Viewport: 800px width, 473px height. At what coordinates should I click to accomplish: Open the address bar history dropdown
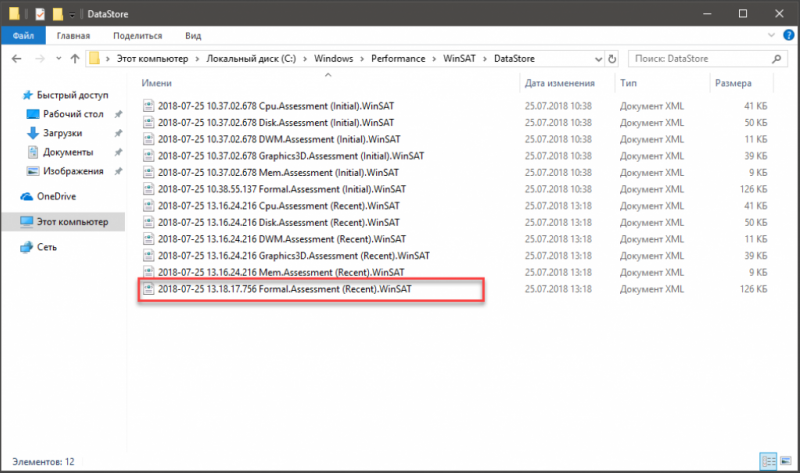[x=598, y=59]
